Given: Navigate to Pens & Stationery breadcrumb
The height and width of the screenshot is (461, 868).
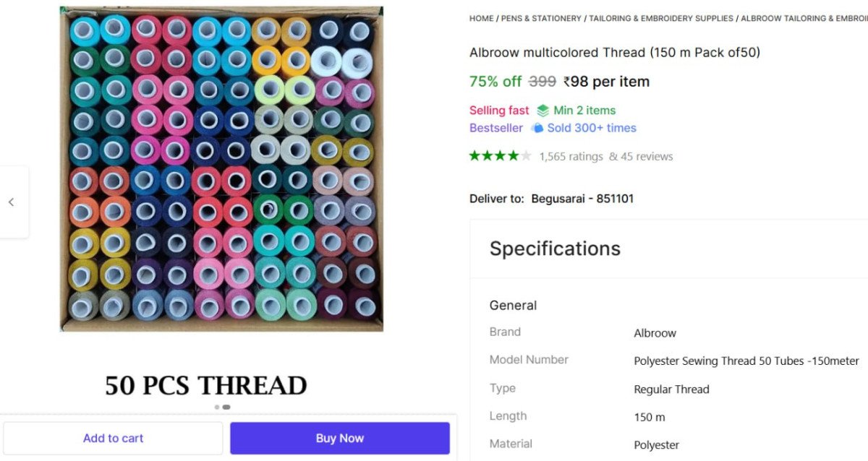Looking at the screenshot, I should click(541, 18).
